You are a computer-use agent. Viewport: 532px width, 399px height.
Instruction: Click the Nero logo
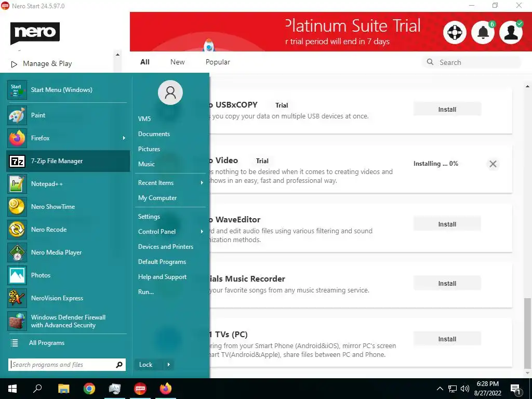pyautogui.click(x=35, y=33)
